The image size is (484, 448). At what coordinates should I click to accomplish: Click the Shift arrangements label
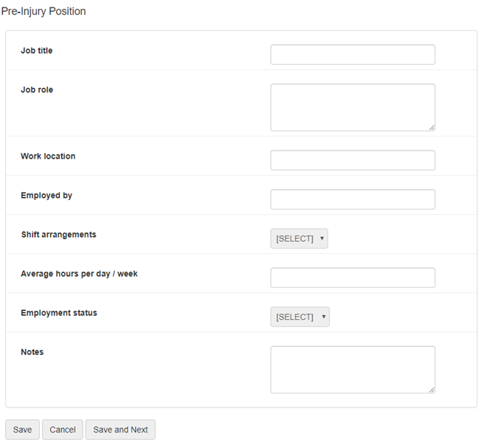click(x=58, y=235)
